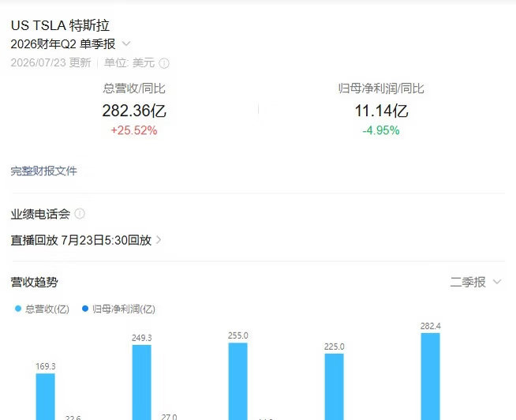Click 2026财年Q2 单季报 selector text

pos(63,43)
